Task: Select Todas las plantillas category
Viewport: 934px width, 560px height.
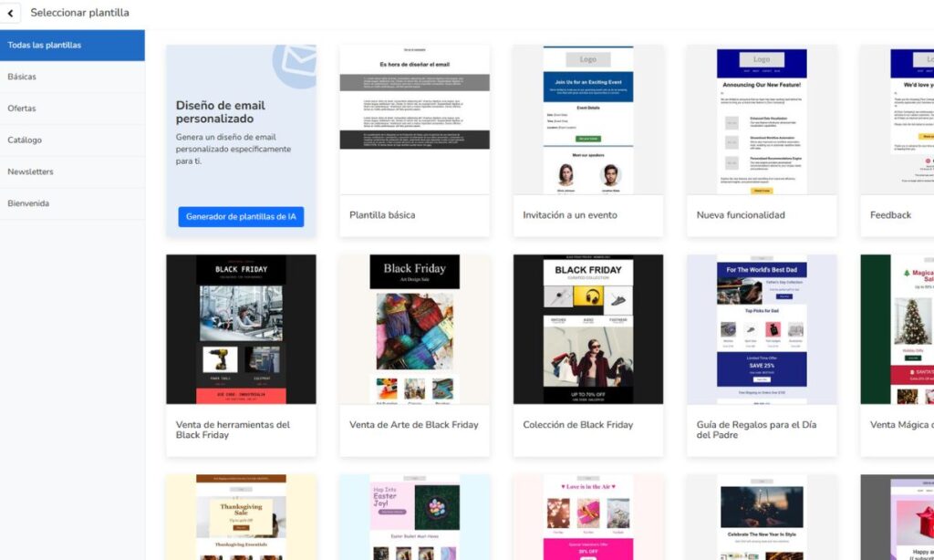Action: (x=72, y=46)
